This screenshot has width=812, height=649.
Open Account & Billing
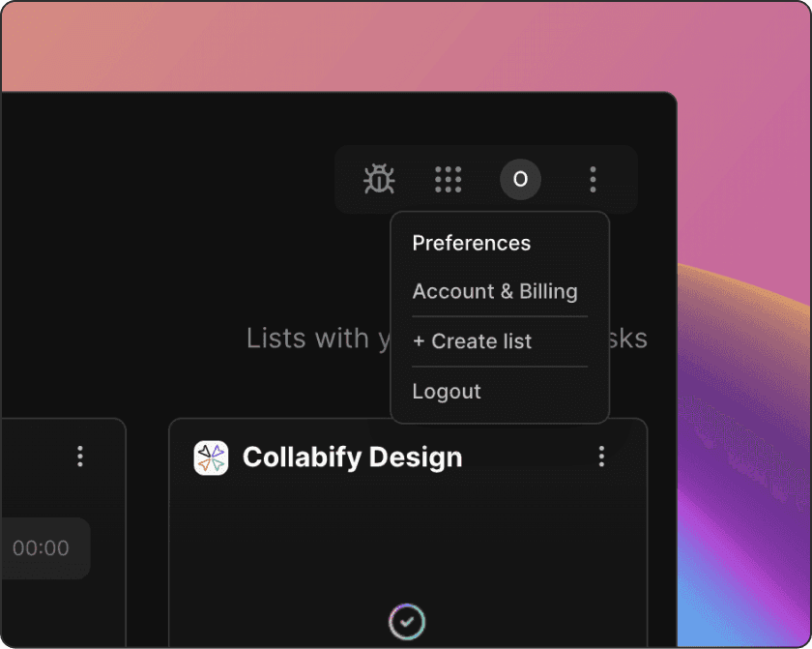tap(495, 291)
